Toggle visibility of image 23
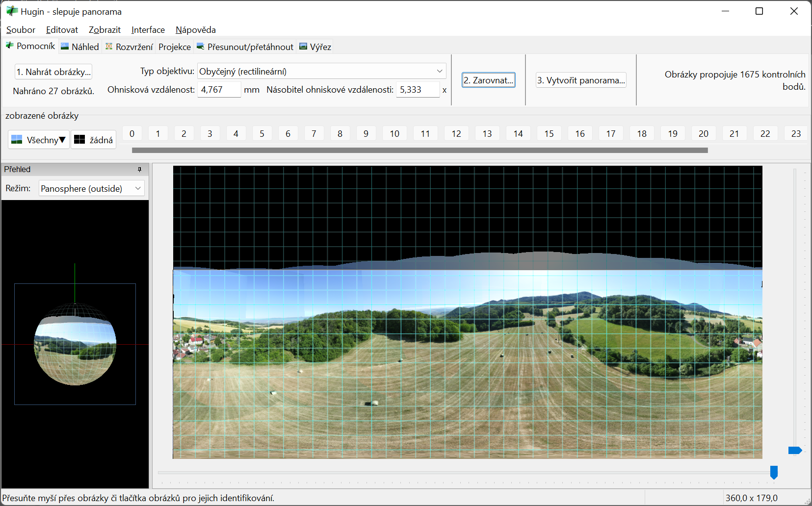 [x=796, y=133]
